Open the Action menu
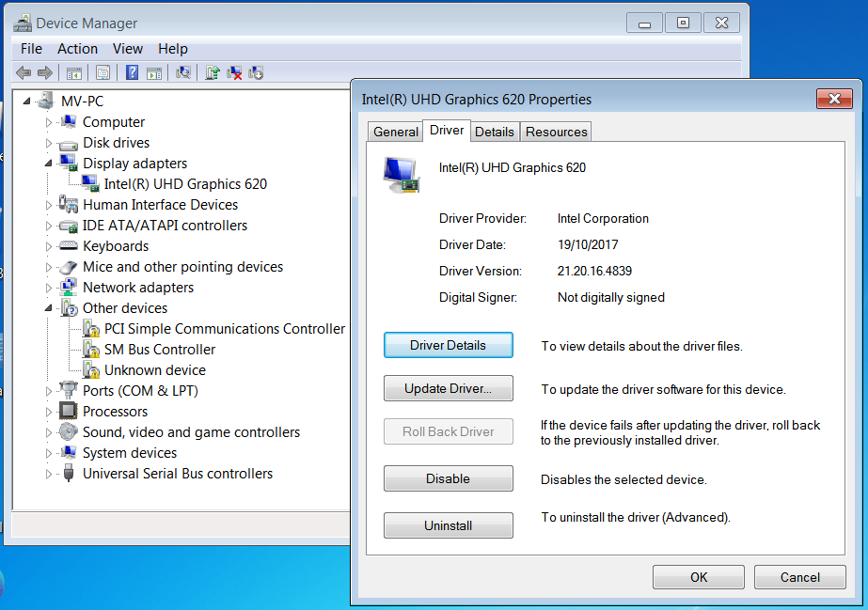This screenshot has width=868, height=610. pyautogui.click(x=77, y=49)
